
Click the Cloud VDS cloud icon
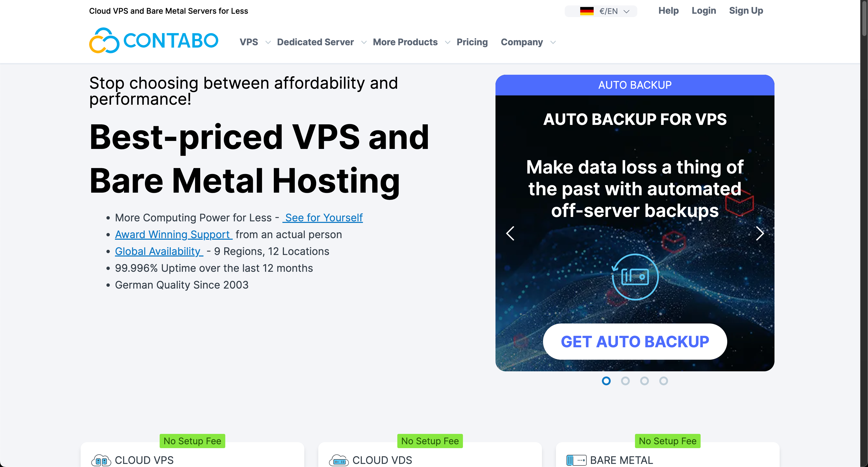pyautogui.click(x=339, y=460)
